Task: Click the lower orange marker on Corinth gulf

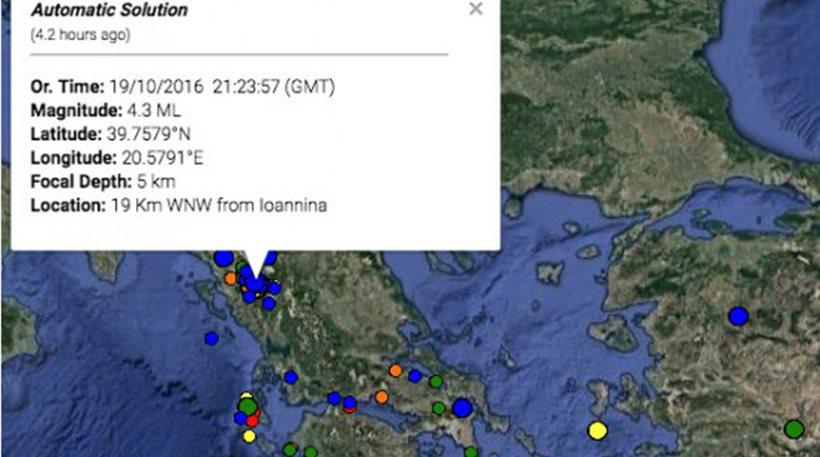Action: 382,397
